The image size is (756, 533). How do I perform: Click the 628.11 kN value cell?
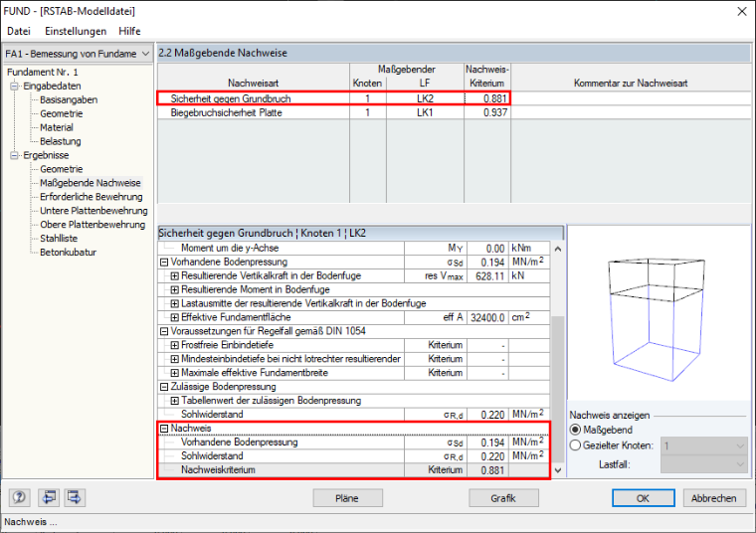(x=487, y=276)
